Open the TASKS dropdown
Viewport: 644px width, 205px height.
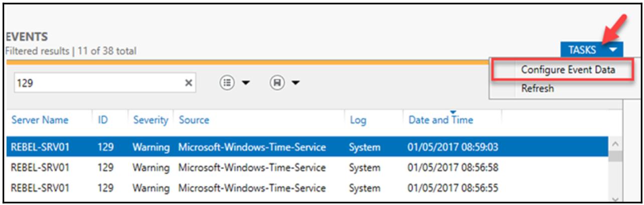[x=592, y=50]
